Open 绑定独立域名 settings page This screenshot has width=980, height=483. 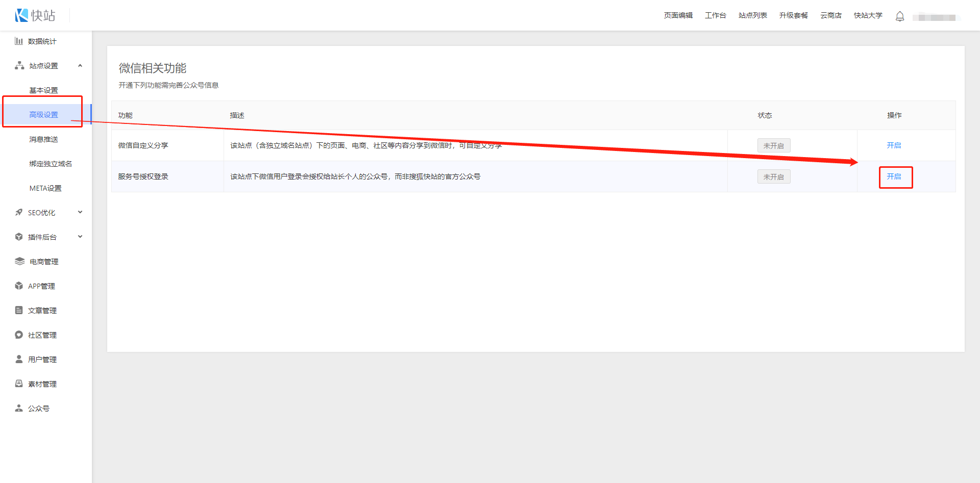click(x=51, y=164)
